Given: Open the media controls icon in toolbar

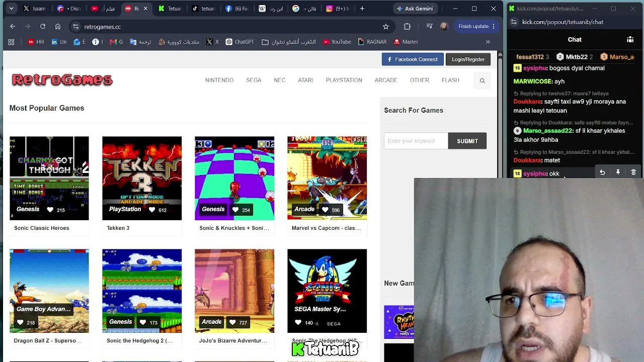Looking at the screenshot, I should point(429,27).
